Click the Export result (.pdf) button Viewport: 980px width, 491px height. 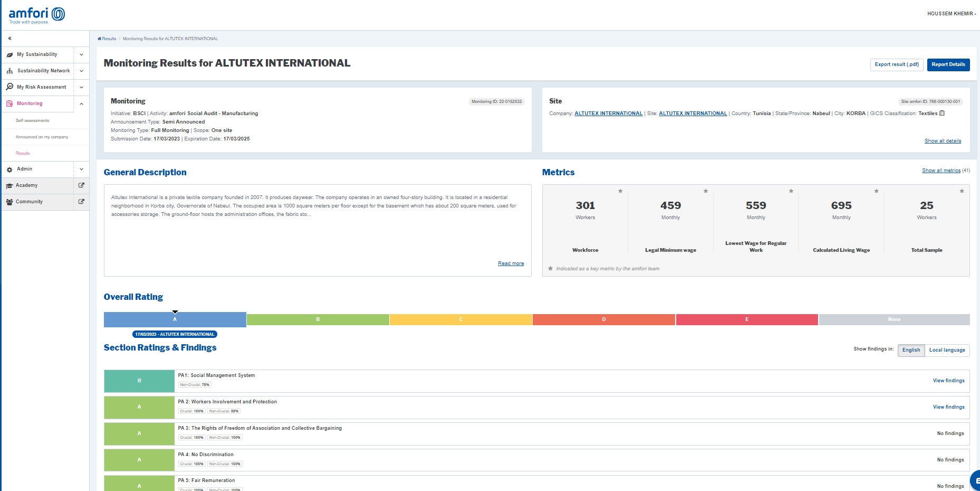pos(896,64)
